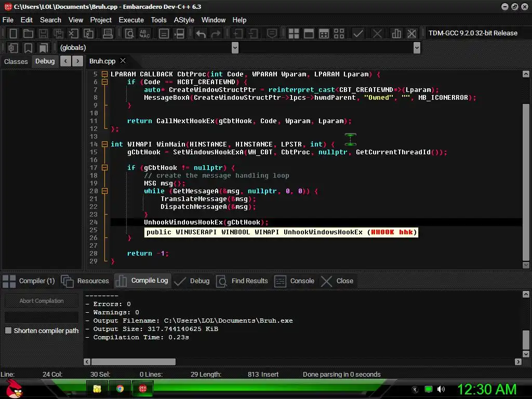Switch to the Debug side tab

pyautogui.click(x=45, y=61)
